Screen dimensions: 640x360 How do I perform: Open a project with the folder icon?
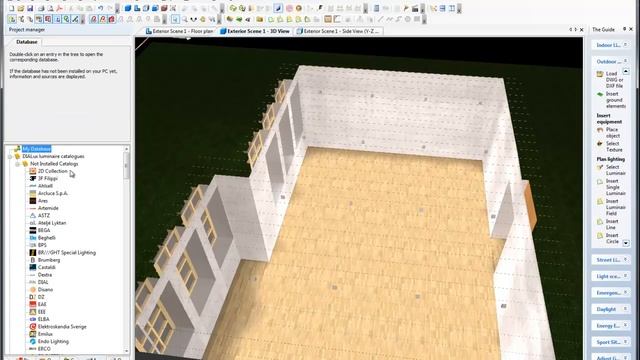[21, 8]
